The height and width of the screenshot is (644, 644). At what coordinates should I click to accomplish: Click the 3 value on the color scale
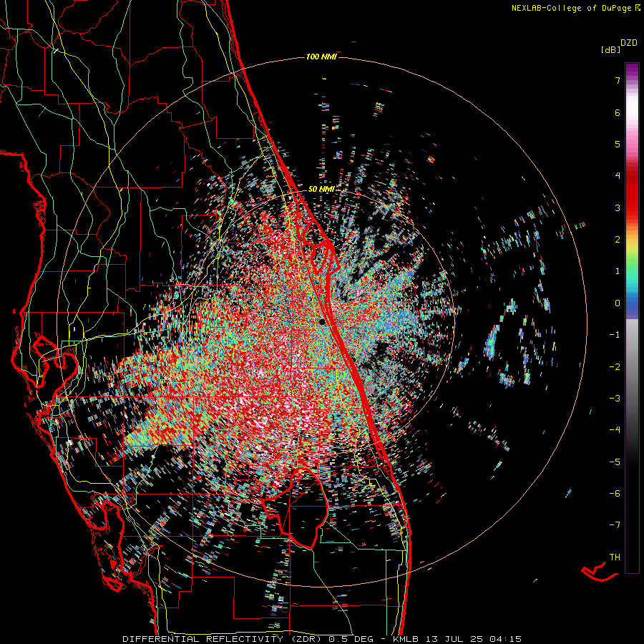[x=618, y=208]
